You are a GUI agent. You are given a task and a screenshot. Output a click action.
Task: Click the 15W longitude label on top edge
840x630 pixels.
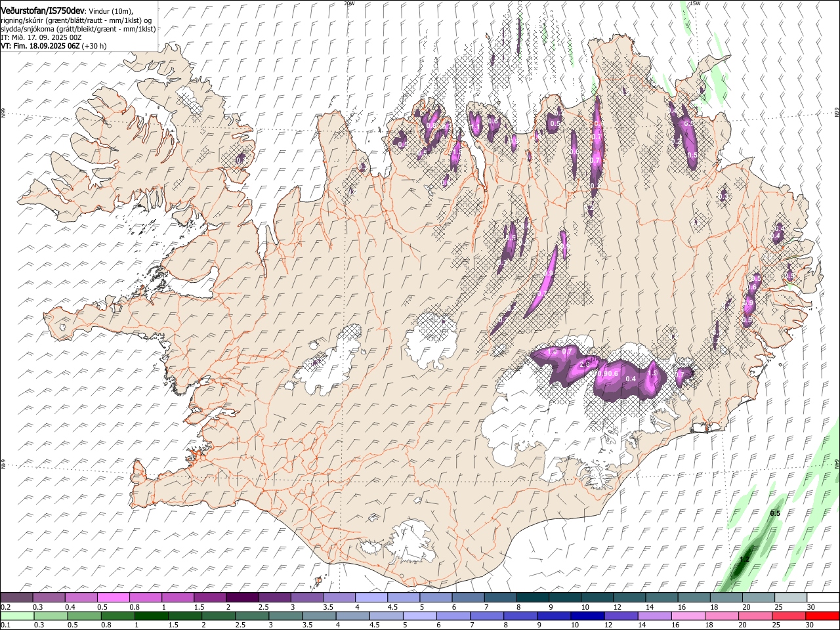pos(696,3)
